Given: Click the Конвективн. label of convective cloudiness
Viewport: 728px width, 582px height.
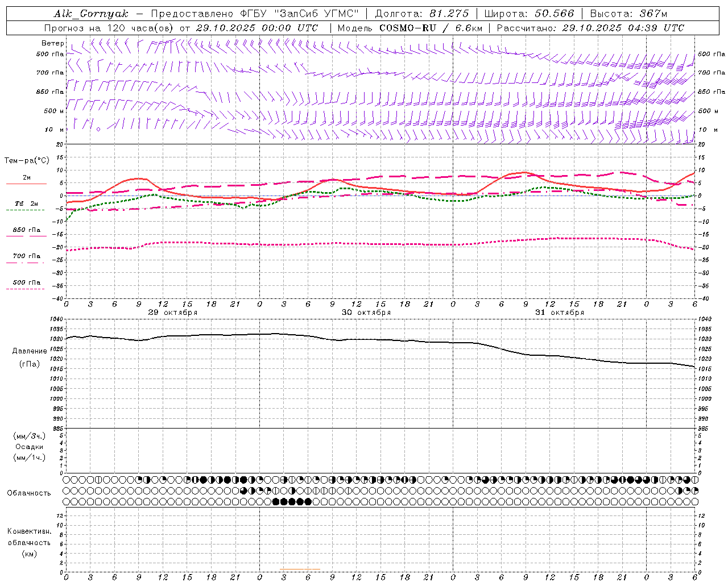Looking at the screenshot, I should coord(29,531).
